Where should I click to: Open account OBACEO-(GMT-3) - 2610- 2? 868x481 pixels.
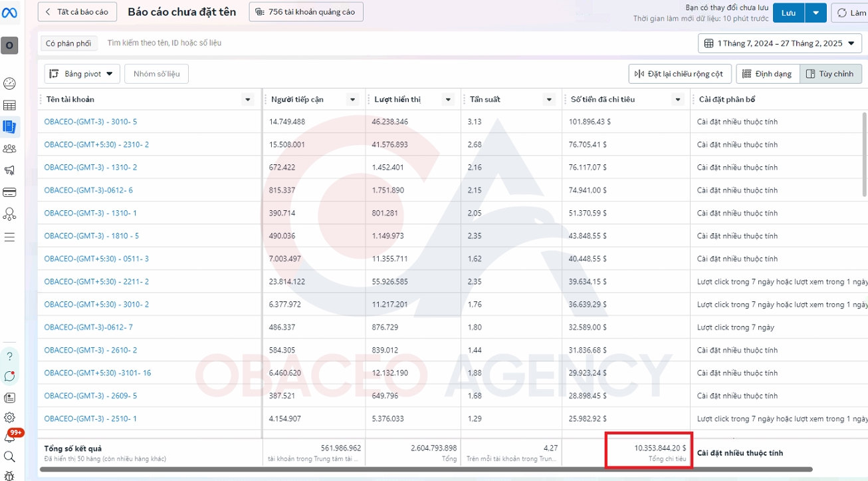90,350
